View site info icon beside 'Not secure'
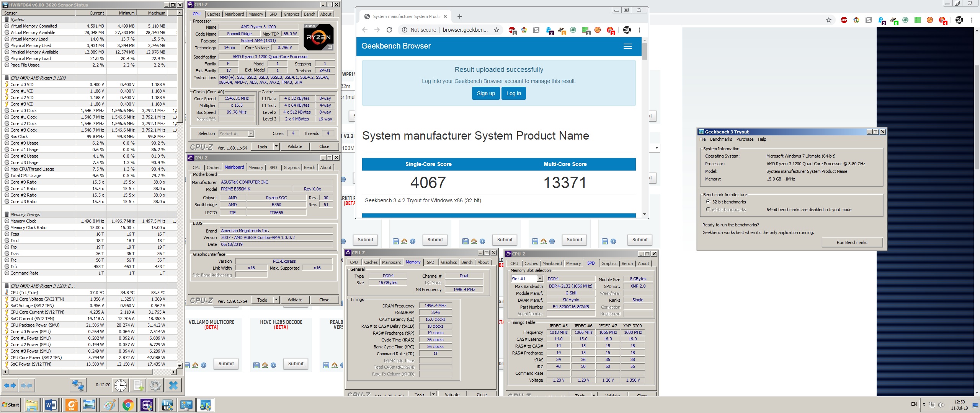Viewport: 980px width, 413px height. tap(404, 30)
